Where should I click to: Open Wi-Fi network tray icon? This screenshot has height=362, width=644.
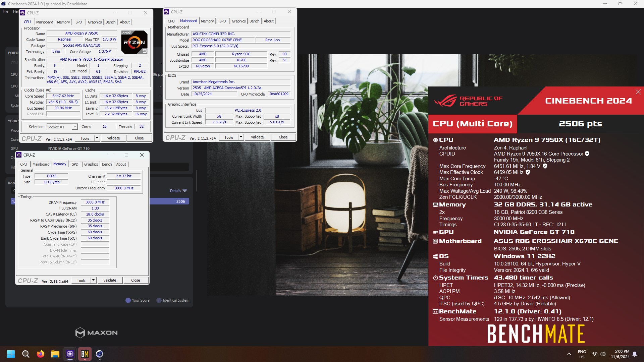tap(594, 354)
